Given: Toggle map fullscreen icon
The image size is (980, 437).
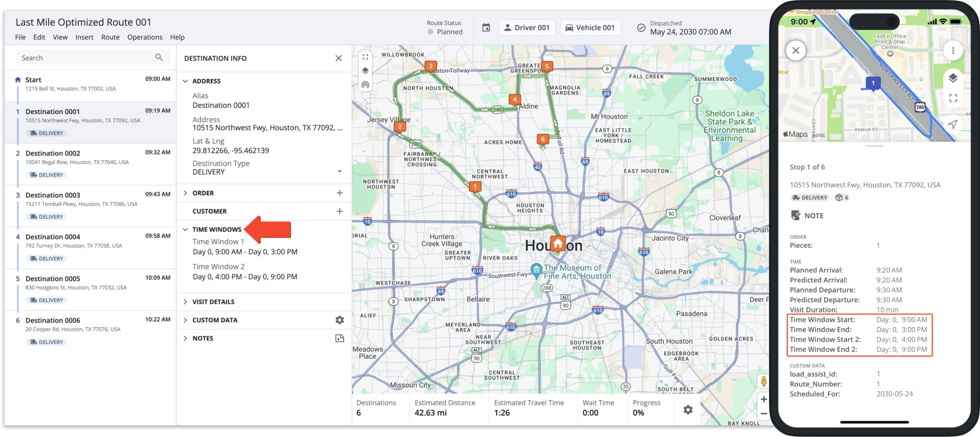Looking at the screenshot, I should (365, 57).
